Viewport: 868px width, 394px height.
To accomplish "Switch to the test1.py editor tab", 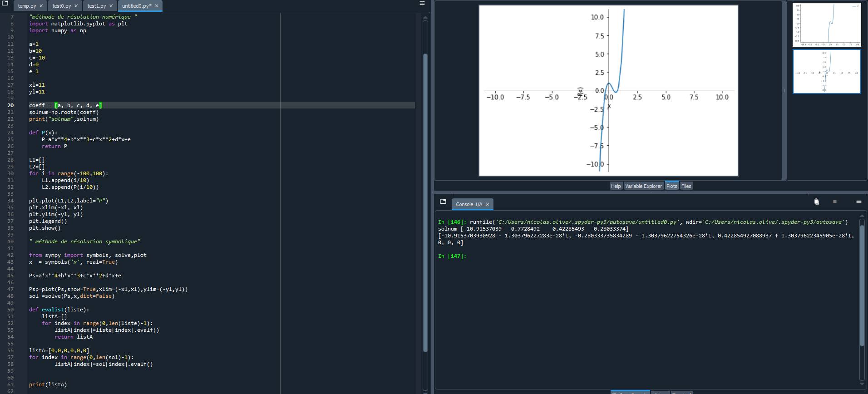I will click(x=96, y=6).
